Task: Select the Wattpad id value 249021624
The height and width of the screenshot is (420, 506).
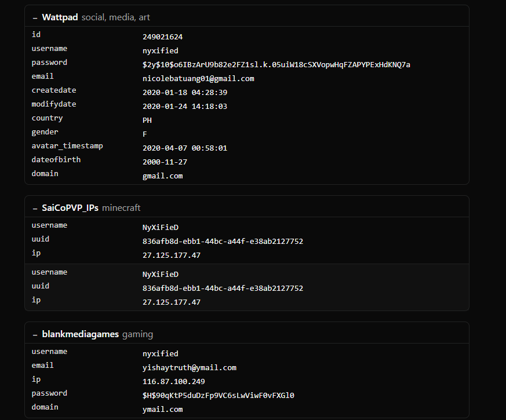Action: (x=163, y=37)
